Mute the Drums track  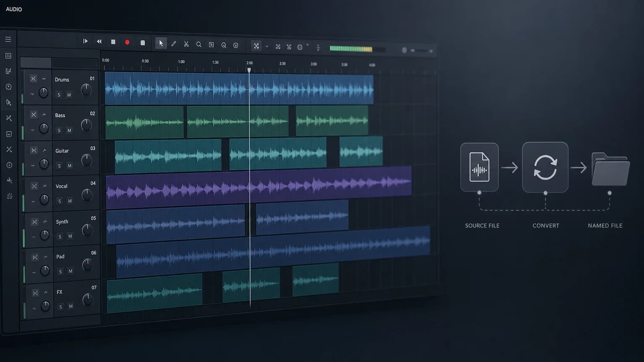(69, 95)
